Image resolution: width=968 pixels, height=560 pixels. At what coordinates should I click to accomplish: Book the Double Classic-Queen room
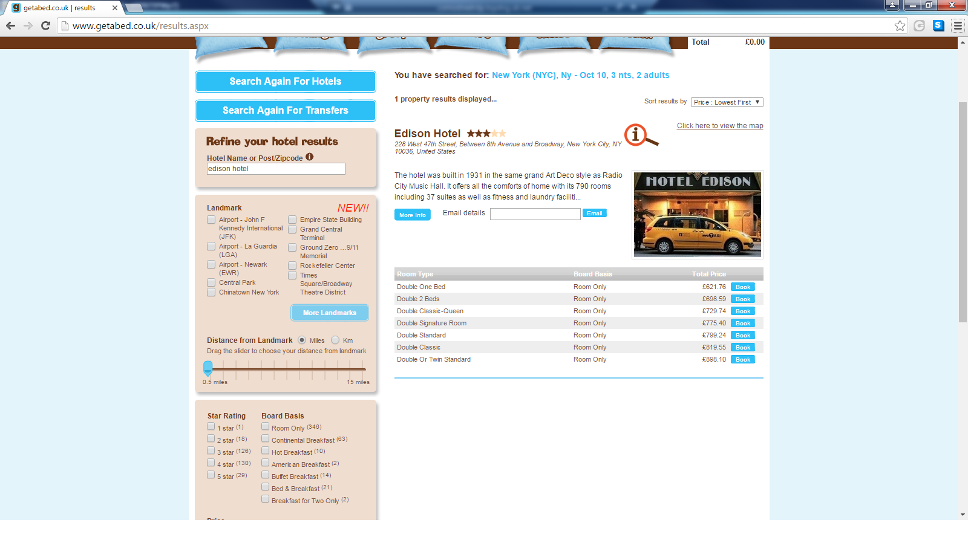coord(743,311)
